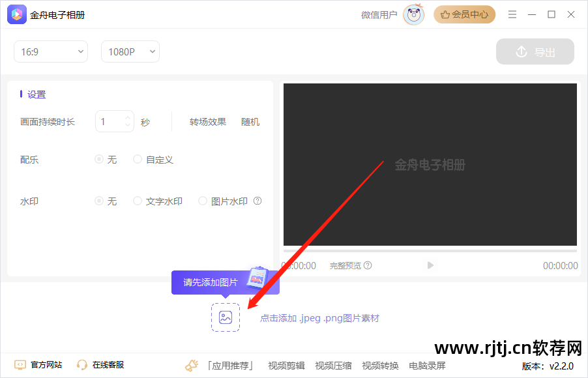Open the 视频剪辑 tool link
This screenshot has width=588, height=378.
pyautogui.click(x=286, y=365)
